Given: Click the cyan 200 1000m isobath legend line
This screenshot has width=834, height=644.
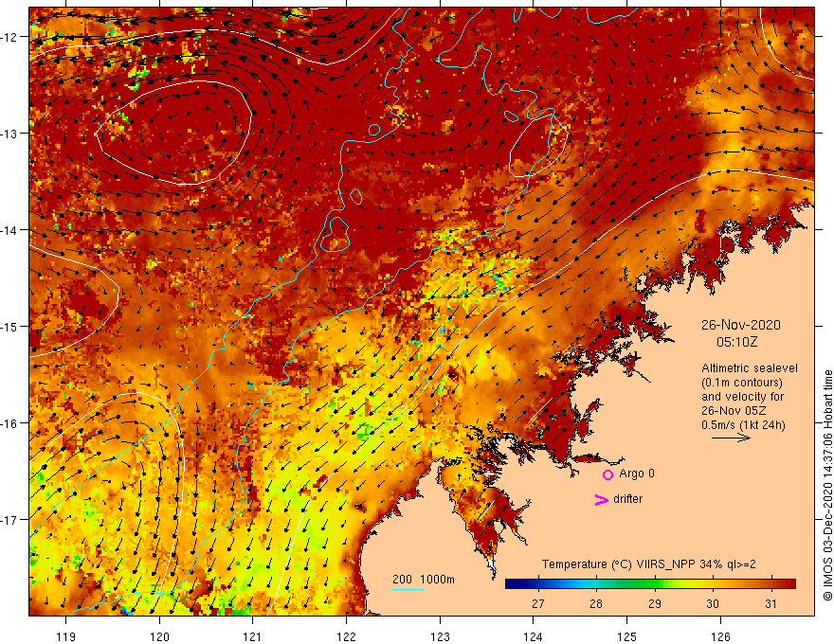Looking at the screenshot, I should click(x=408, y=589).
